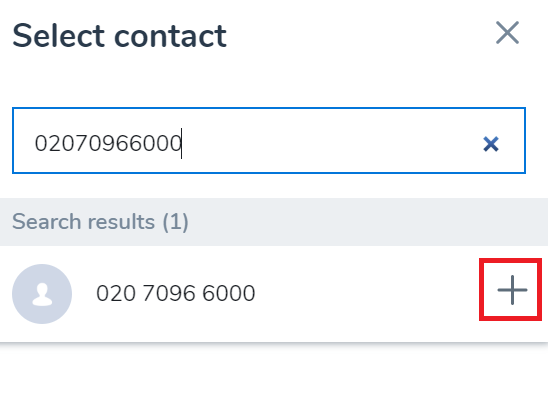Click the contact avatar placeholder icon
This screenshot has height=401, width=548.
(x=42, y=294)
